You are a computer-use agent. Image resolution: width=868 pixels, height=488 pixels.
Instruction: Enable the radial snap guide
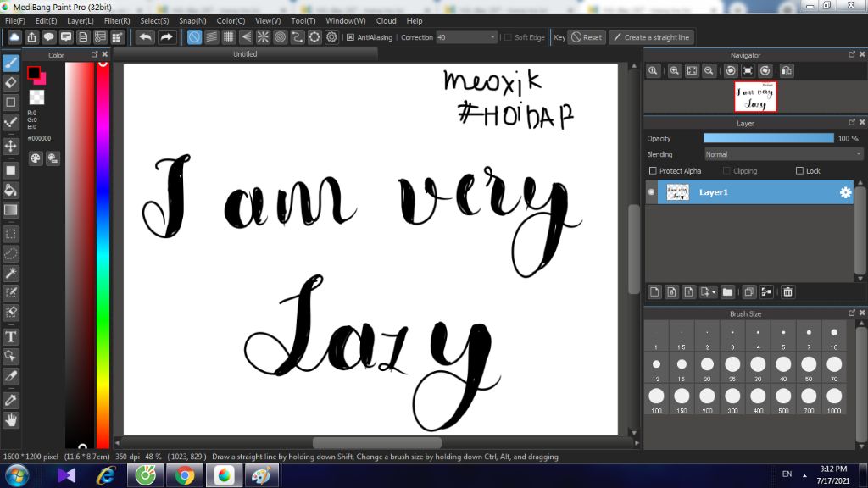(x=263, y=37)
